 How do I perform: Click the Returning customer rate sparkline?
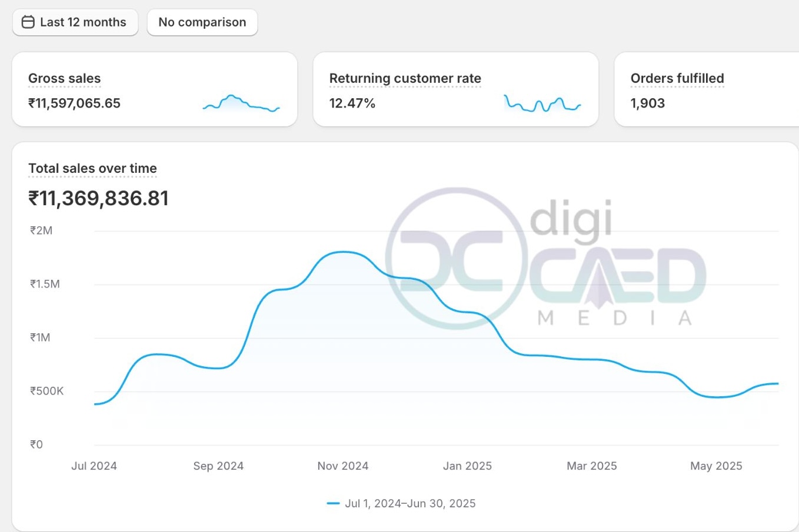542,103
